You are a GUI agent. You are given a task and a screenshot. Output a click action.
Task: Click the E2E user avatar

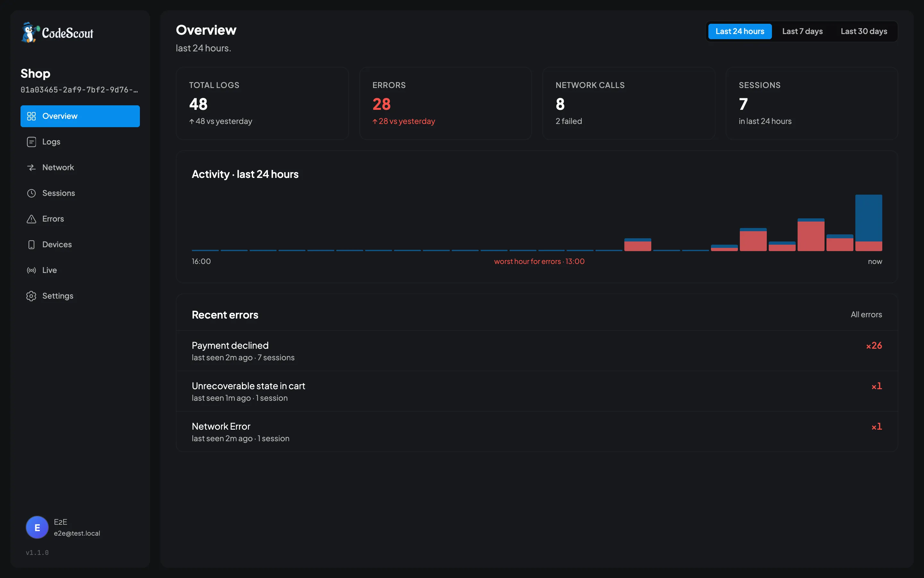click(x=37, y=527)
